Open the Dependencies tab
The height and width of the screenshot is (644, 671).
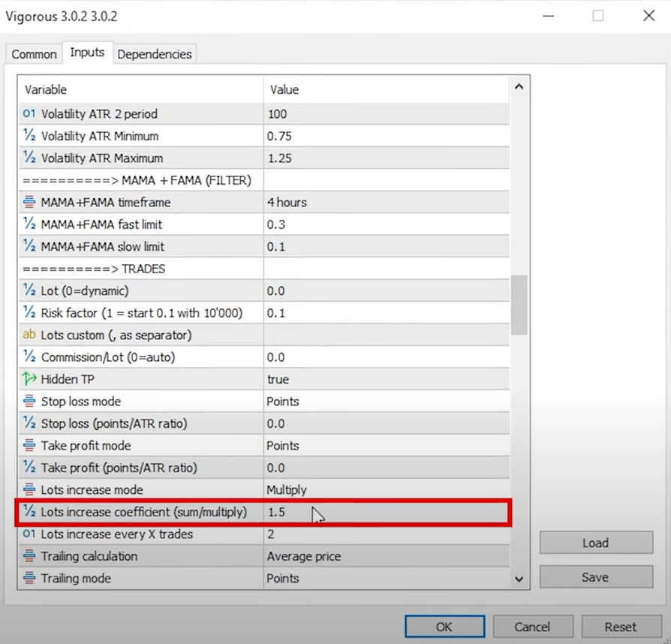(x=155, y=54)
